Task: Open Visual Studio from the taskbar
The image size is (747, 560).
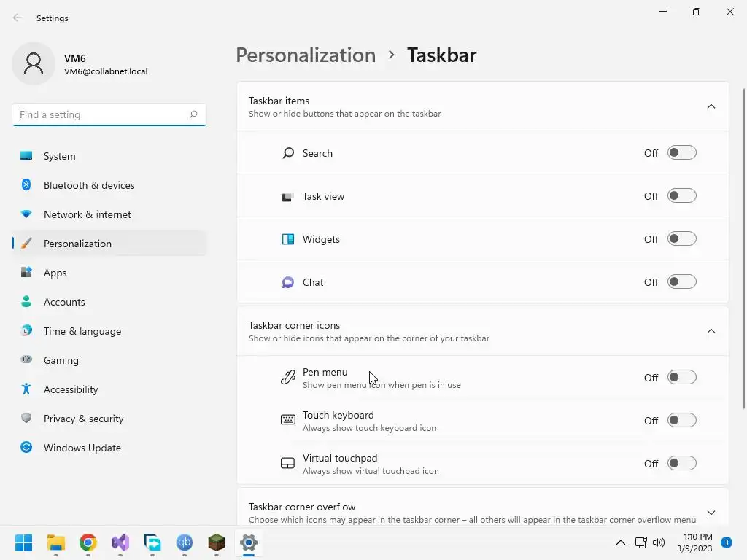Action: click(120, 542)
